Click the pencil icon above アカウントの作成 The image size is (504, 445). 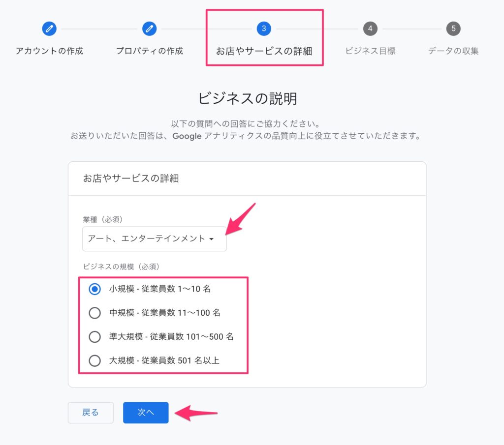point(49,29)
